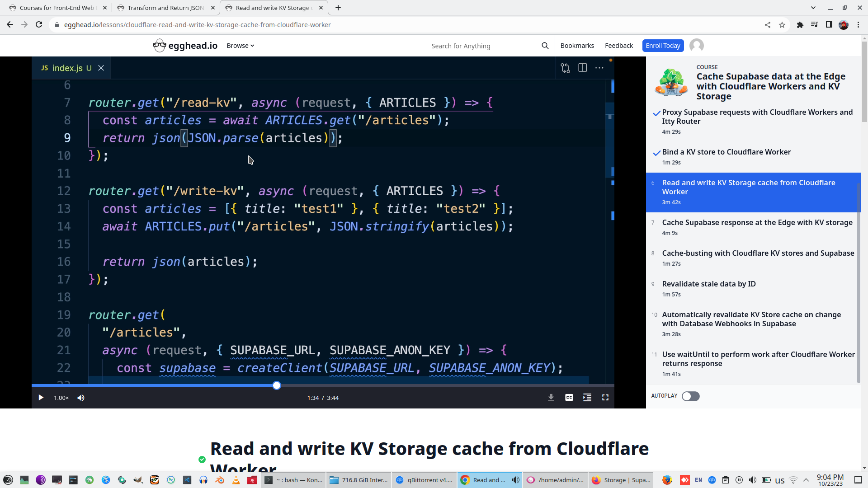Viewport: 868px width, 488px height.
Task: Expand Chrome tab search chevron
Action: tap(813, 8)
